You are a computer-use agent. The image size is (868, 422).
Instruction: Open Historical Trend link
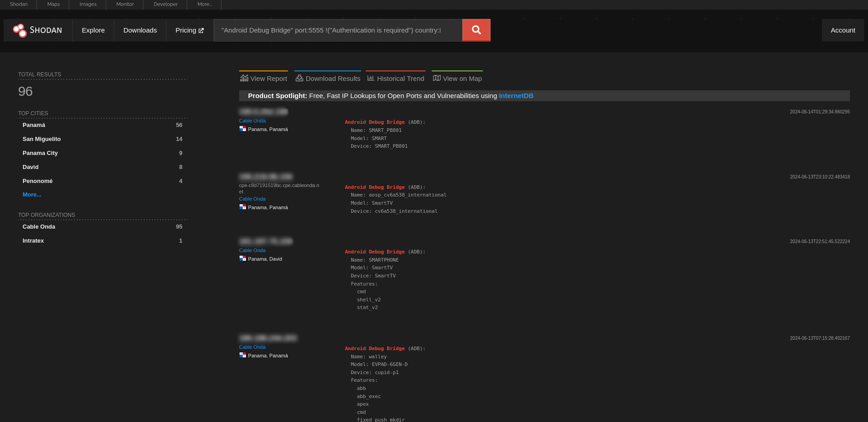396,78
